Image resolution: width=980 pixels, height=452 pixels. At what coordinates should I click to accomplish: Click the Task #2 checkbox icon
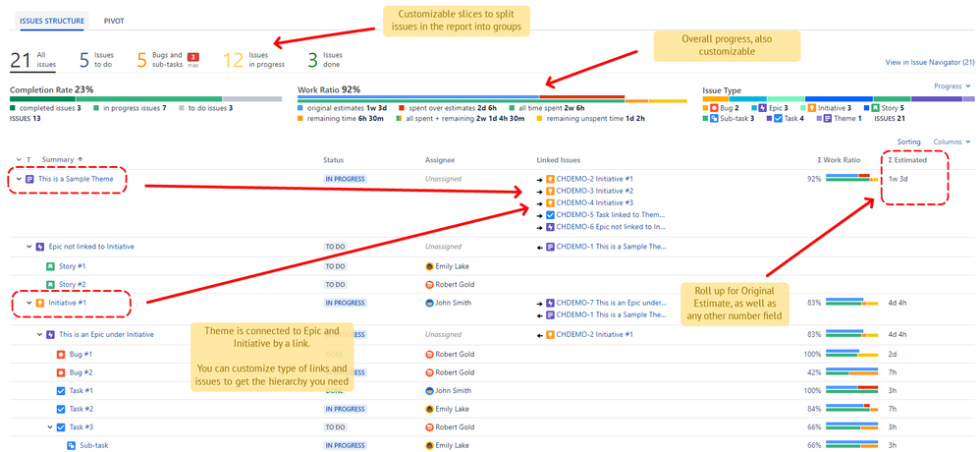[61, 409]
